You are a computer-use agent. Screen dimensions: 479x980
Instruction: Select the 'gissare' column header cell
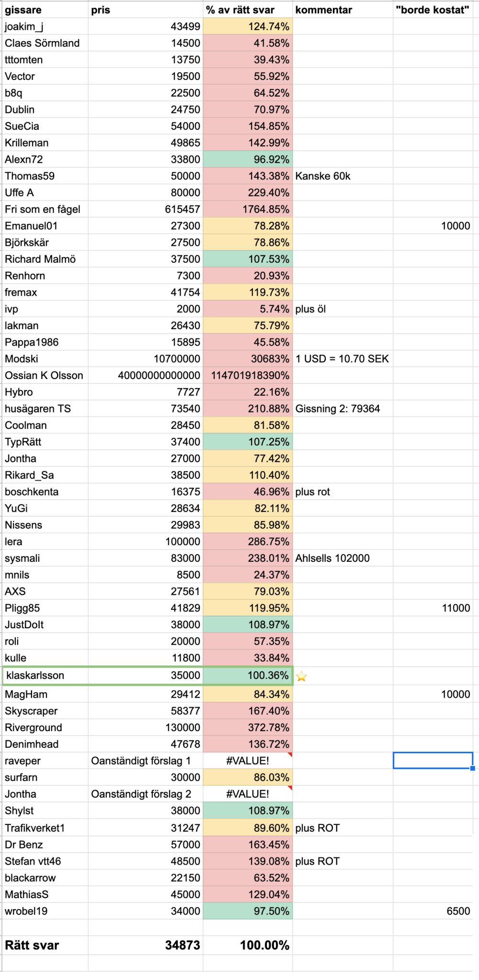pos(45,10)
